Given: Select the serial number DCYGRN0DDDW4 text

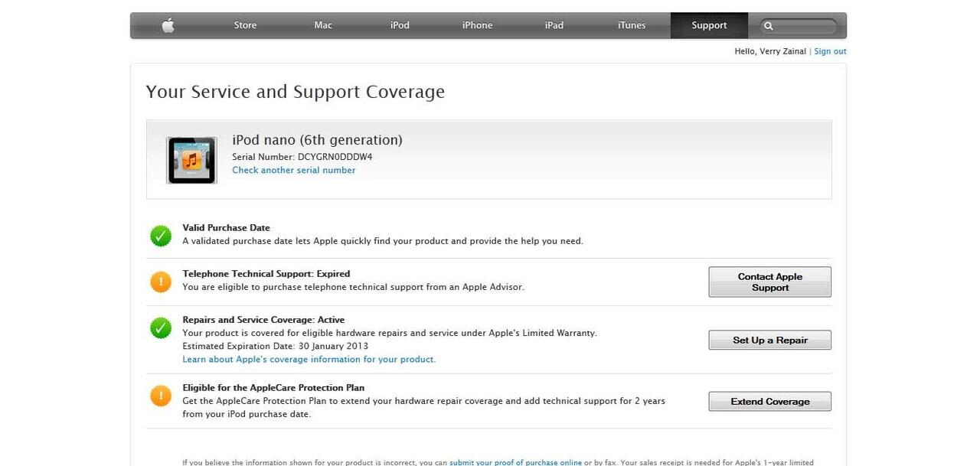Looking at the screenshot, I should [335, 157].
